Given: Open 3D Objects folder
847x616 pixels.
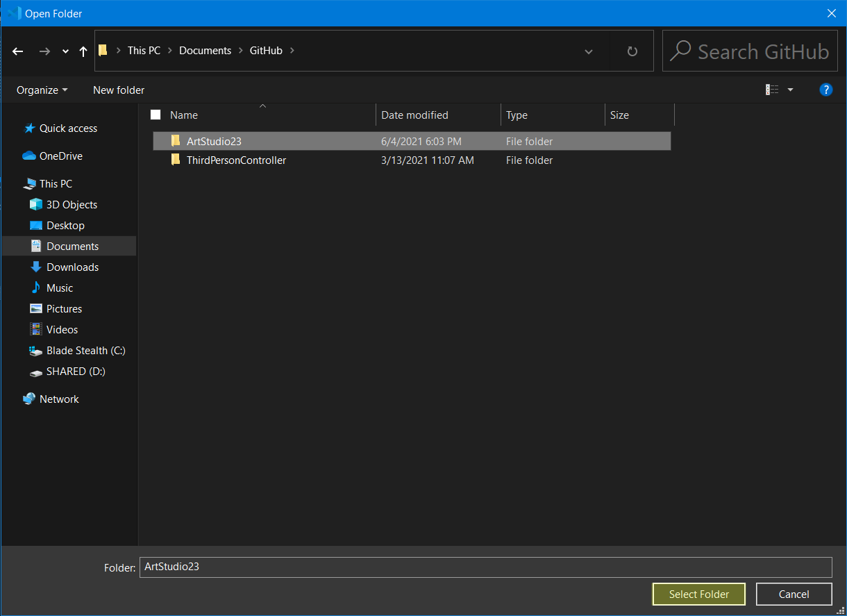Looking at the screenshot, I should pyautogui.click(x=72, y=204).
